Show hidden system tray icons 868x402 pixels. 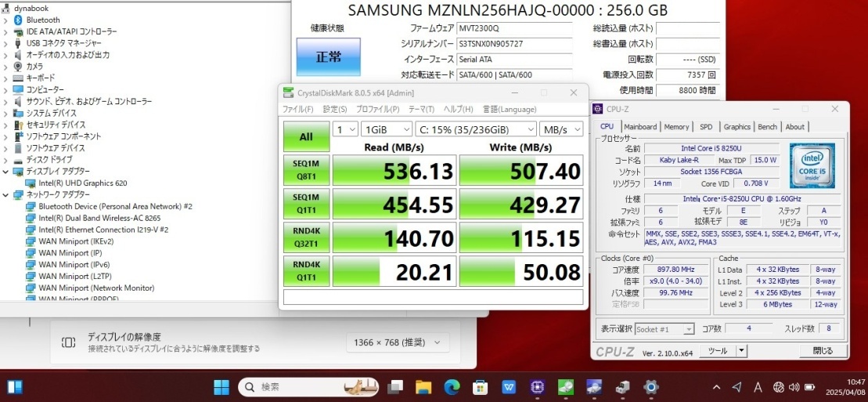(x=716, y=387)
